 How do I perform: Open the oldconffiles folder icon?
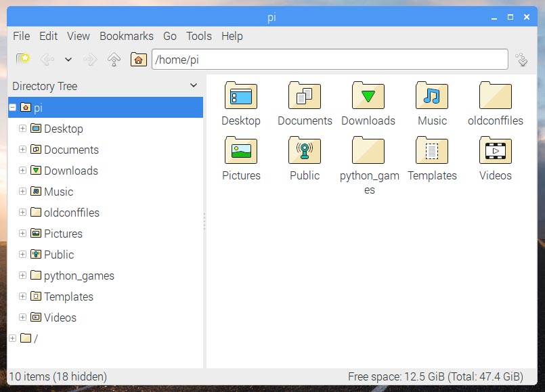(495, 97)
